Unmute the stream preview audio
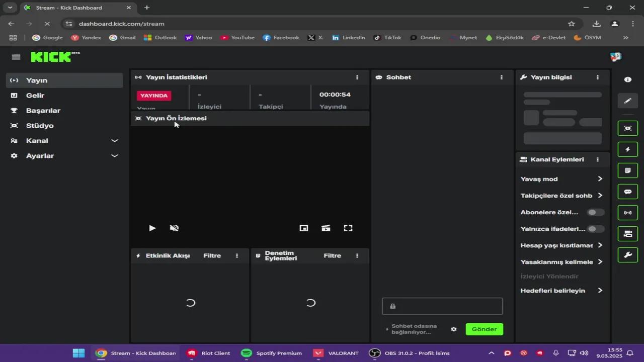 pyautogui.click(x=174, y=228)
